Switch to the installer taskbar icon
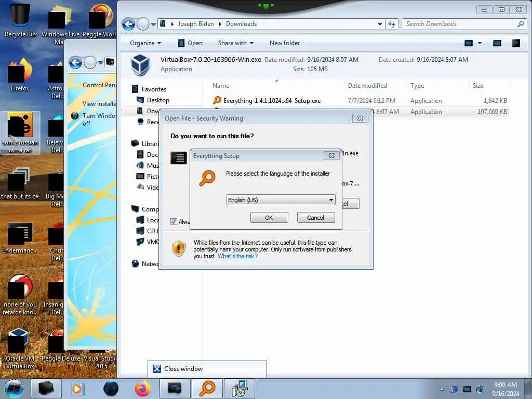532x399 pixels. [x=240, y=389]
